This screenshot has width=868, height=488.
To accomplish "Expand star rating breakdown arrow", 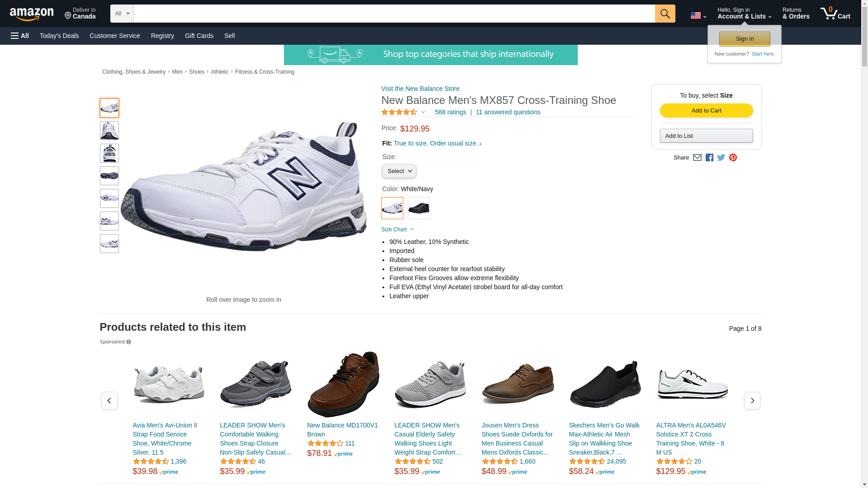I will [x=423, y=112].
